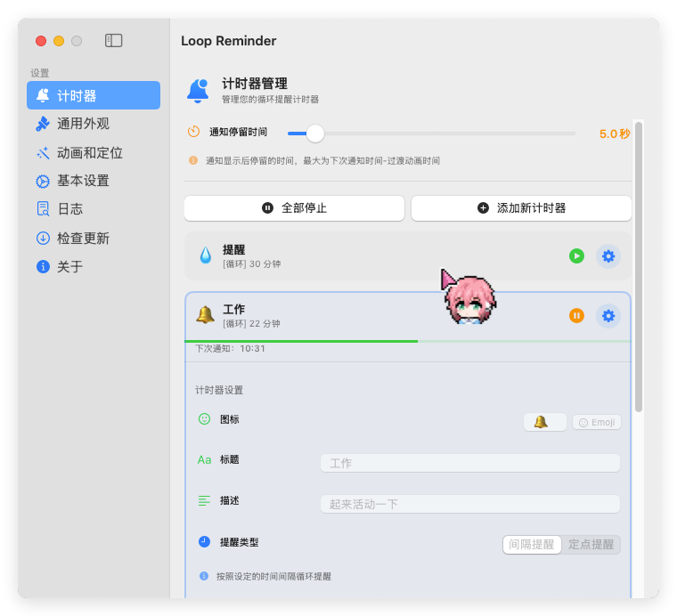
Task: Click the blue clock icon beside 提醒类型
Action: (204, 542)
